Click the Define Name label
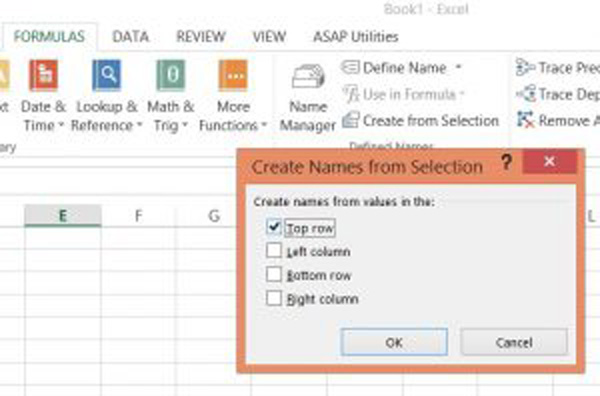Screen dimensions: 600x396 [x=404, y=68]
